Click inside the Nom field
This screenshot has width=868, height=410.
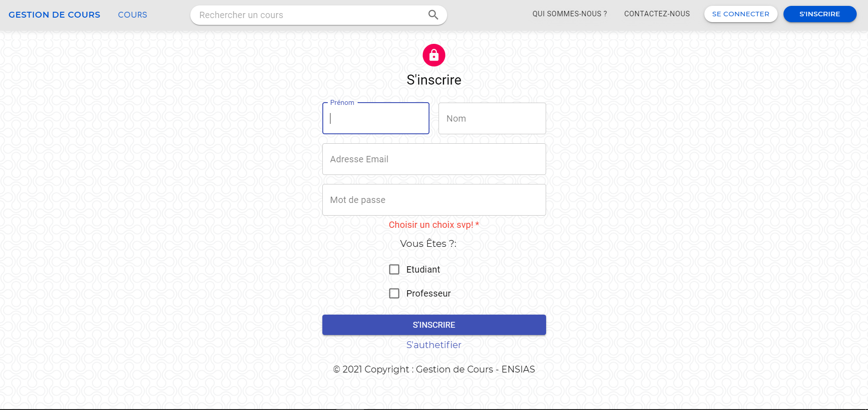tap(492, 118)
